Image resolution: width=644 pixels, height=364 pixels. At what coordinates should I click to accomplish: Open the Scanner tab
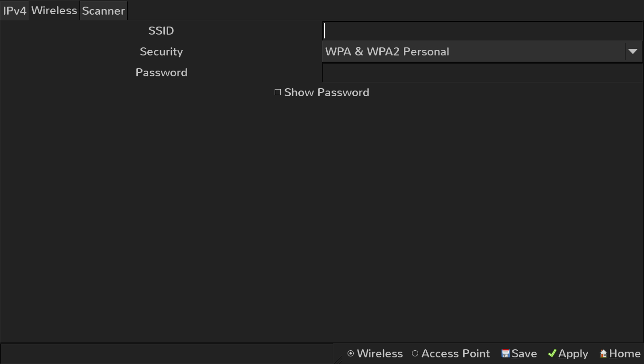tap(103, 11)
